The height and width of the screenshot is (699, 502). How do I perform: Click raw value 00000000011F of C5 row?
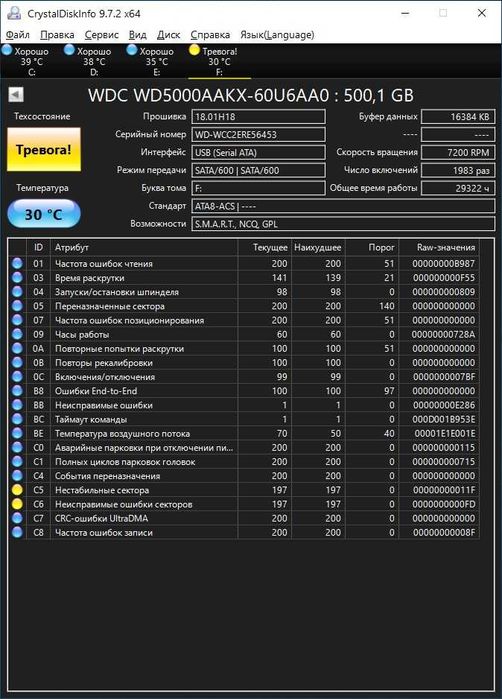pos(444,490)
